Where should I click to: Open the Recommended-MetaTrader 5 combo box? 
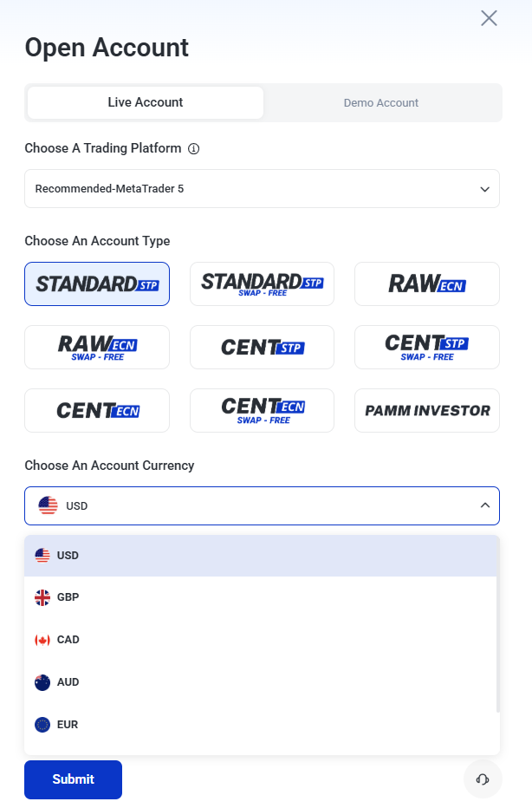tap(263, 189)
